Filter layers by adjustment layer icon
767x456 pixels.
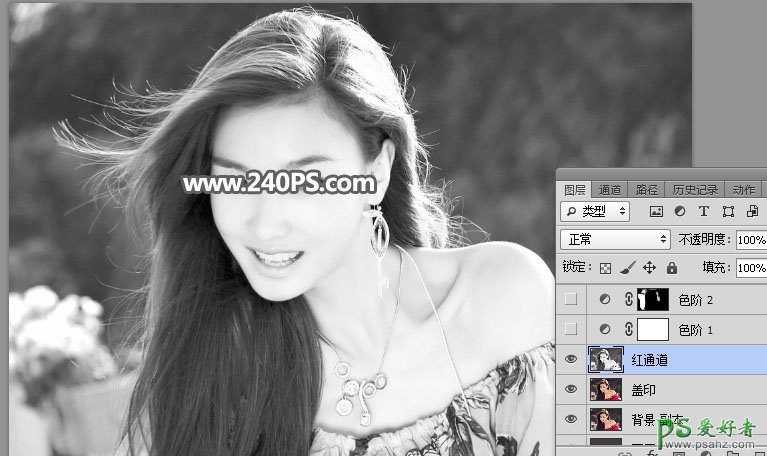679,211
